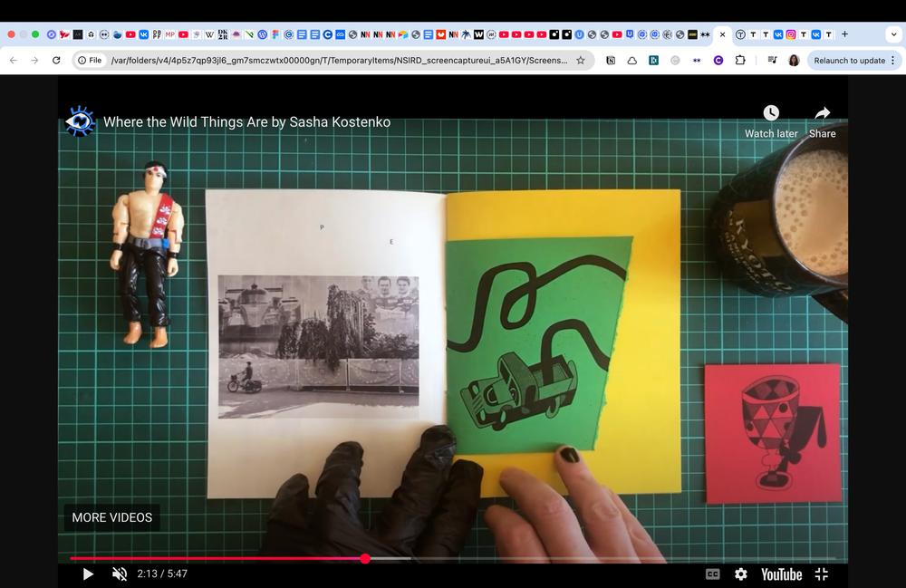The image size is (906, 588).
Task: Click the 2:13 / 5:47 time display
Action: tap(162, 574)
